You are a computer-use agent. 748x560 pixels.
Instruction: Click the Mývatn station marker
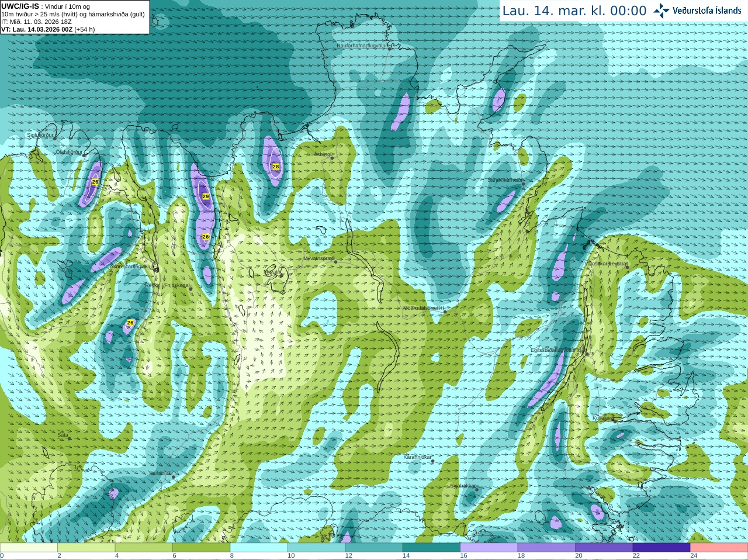coord(281,276)
